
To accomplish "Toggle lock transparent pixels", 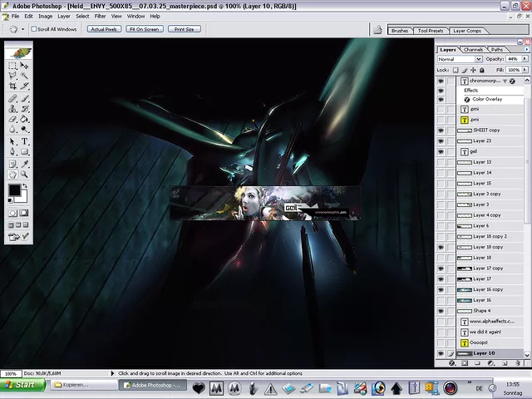I will coord(456,70).
